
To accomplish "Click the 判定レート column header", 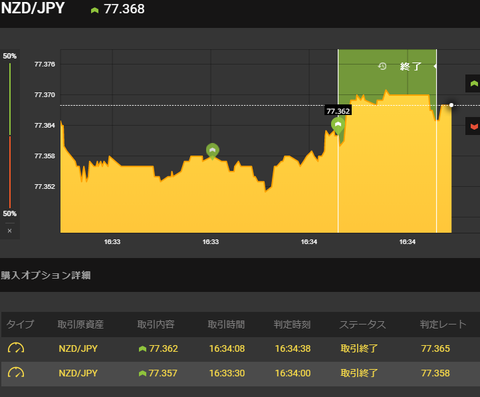I will click(x=443, y=324).
